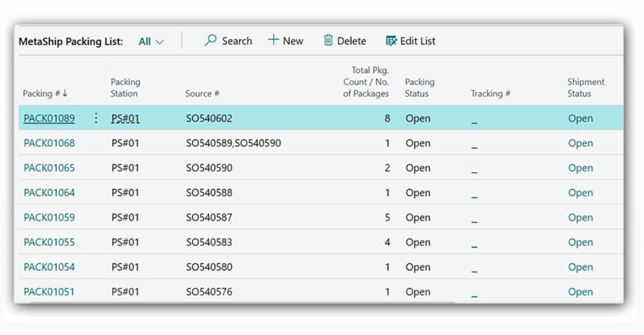This screenshot has width=644, height=335.
Task: Open row options for PACK01089
Action: (x=96, y=118)
